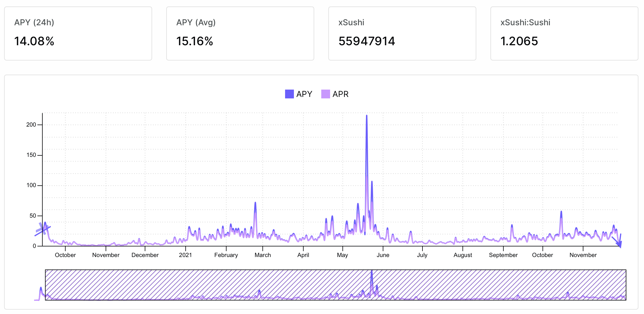
Task: Select the xSushi:Sushi ratio 1.2065
Action: (x=519, y=41)
